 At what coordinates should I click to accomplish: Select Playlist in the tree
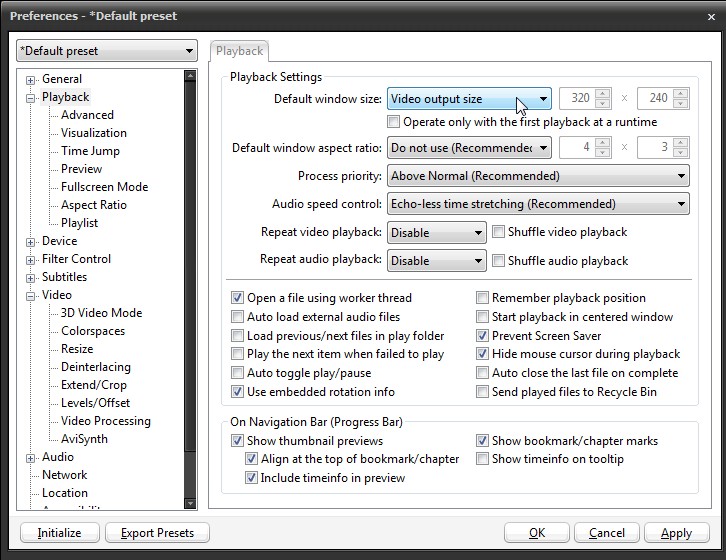[x=79, y=223]
